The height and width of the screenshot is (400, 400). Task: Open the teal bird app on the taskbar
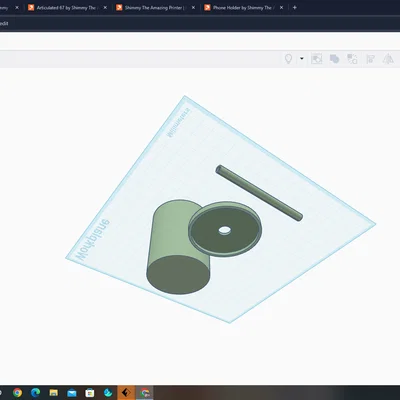108,393
